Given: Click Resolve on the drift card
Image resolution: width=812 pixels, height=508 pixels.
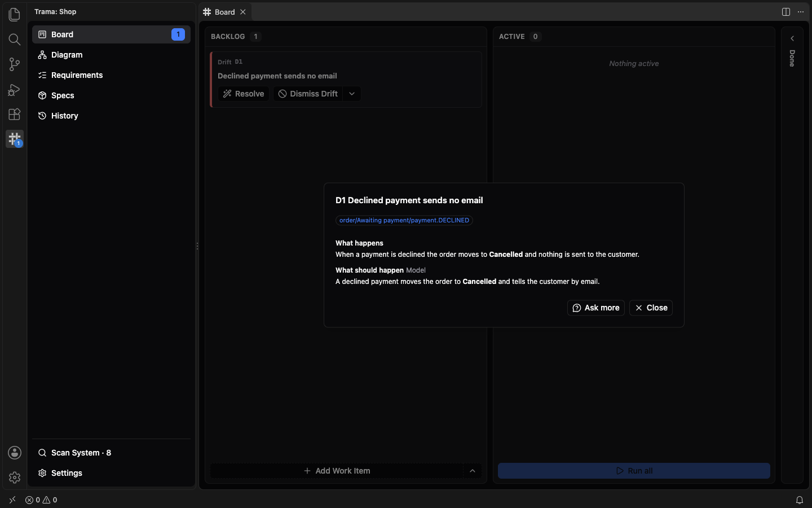Looking at the screenshot, I should 244,94.
